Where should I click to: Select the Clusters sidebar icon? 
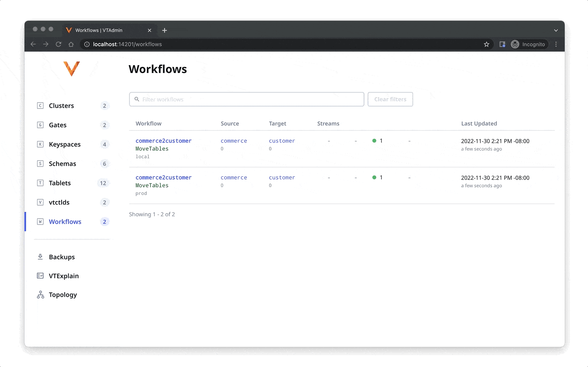tap(40, 105)
